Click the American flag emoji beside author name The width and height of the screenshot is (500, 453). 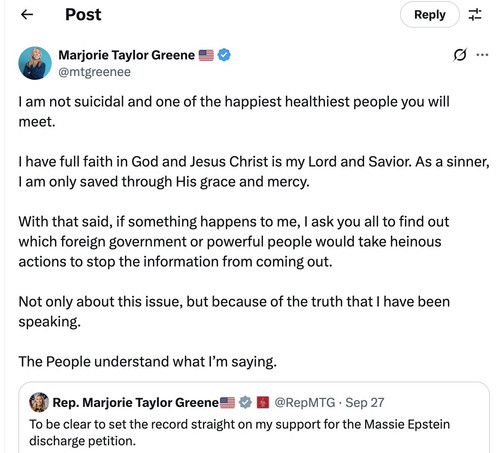(x=206, y=55)
